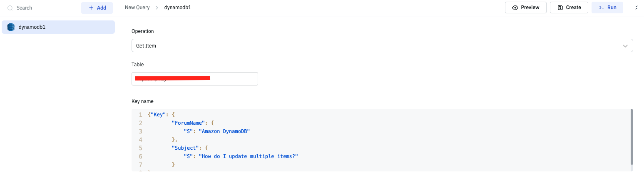Click the floppy disk icon on Create
This screenshot has width=644, height=181.
(560, 8)
